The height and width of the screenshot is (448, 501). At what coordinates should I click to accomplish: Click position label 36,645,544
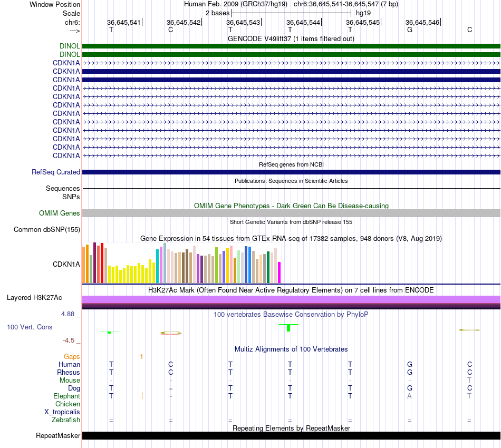(x=303, y=22)
